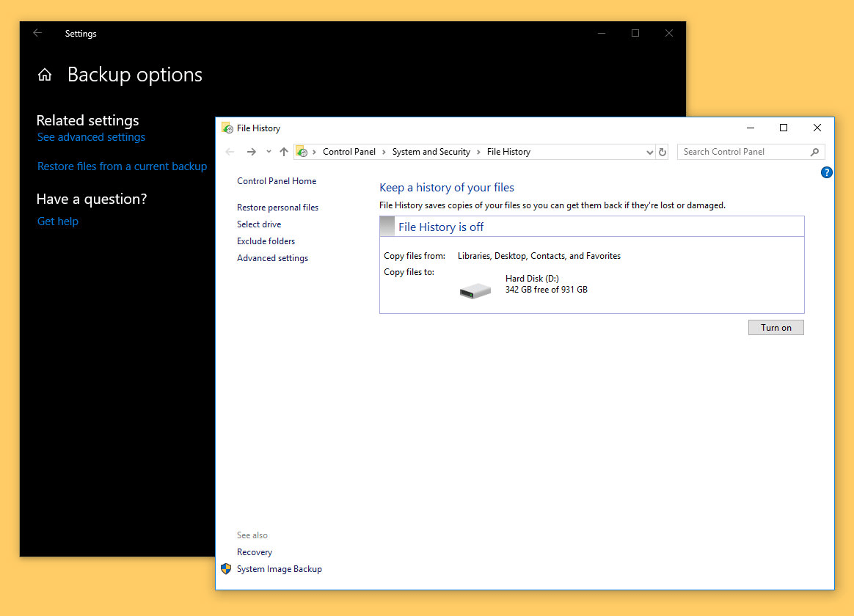Click the Up one level arrow
The height and width of the screenshot is (616, 854).
pyautogui.click(x=284, y=151)
